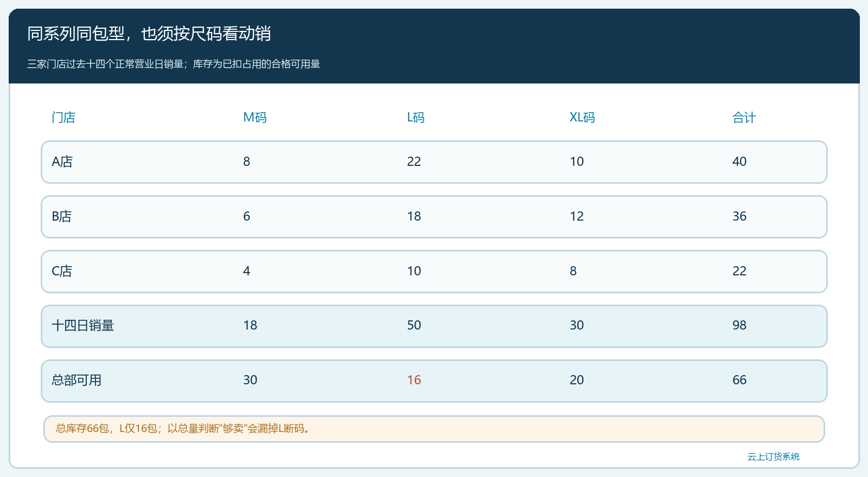Click the 合计 column header
The image size is (868, 477).
click(x=744, y=118)
